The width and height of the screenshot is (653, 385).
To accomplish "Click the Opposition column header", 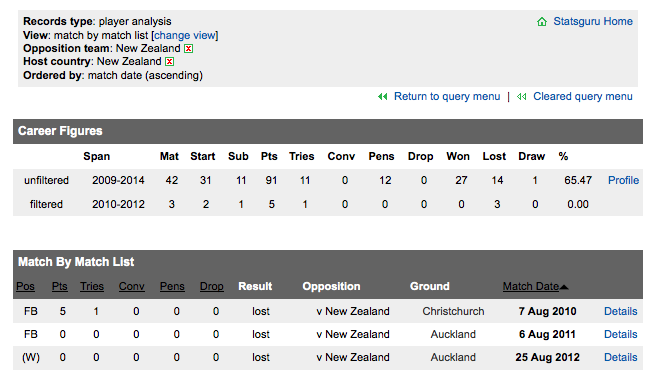I will [x=331, y=287].
